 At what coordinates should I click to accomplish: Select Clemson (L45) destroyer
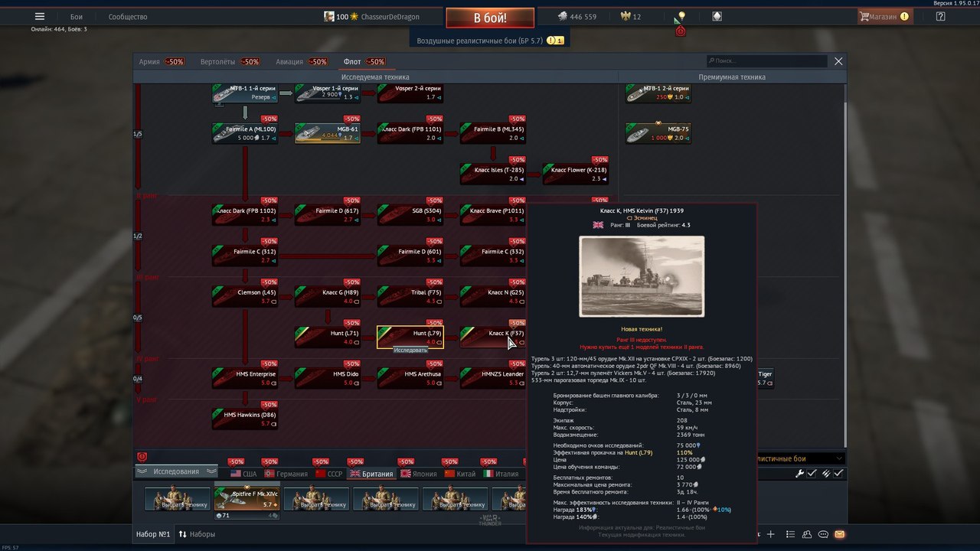[245, 296]
